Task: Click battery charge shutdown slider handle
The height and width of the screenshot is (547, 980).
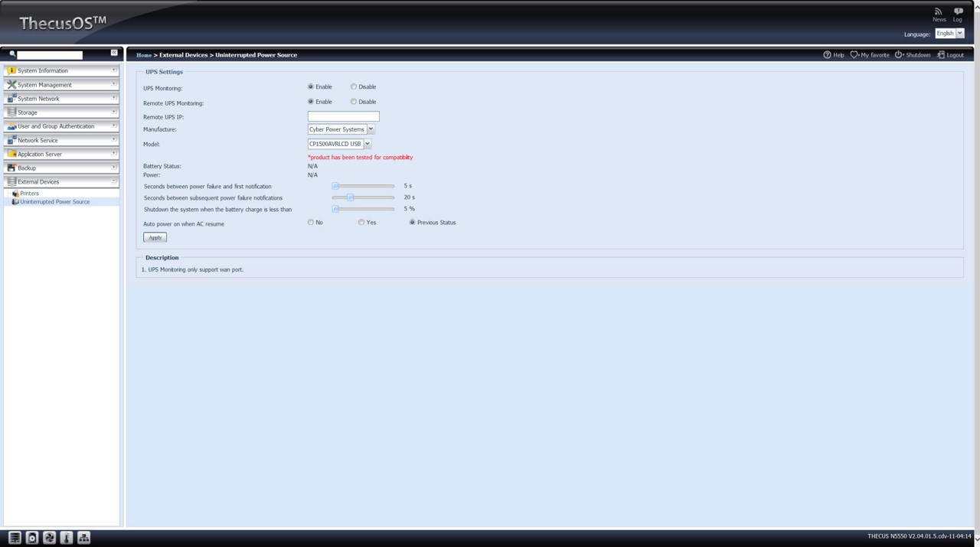Action: (335, 209)
